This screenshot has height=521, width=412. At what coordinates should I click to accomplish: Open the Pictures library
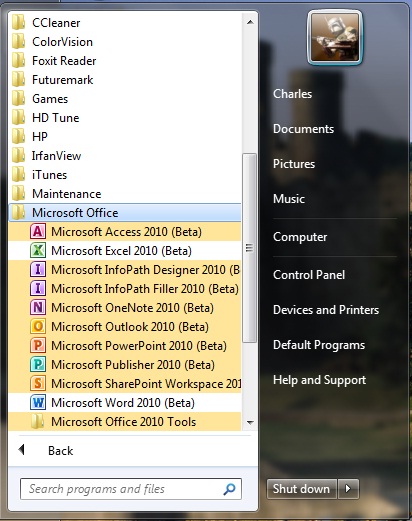pos(294,164)
